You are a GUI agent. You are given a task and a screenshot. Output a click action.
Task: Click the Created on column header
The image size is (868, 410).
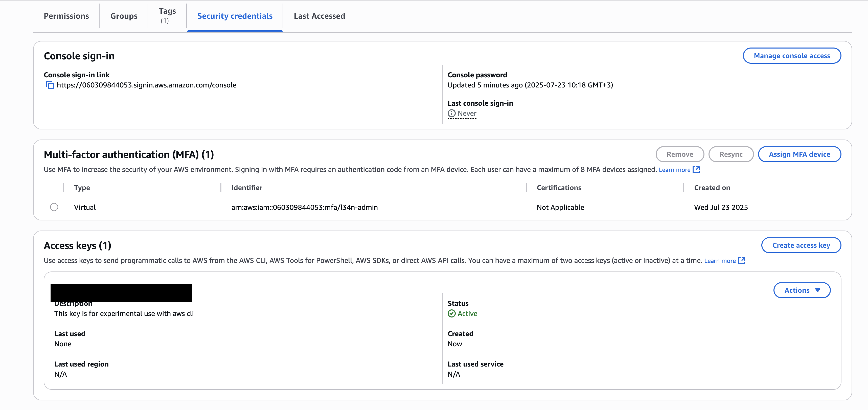point(712,188)
